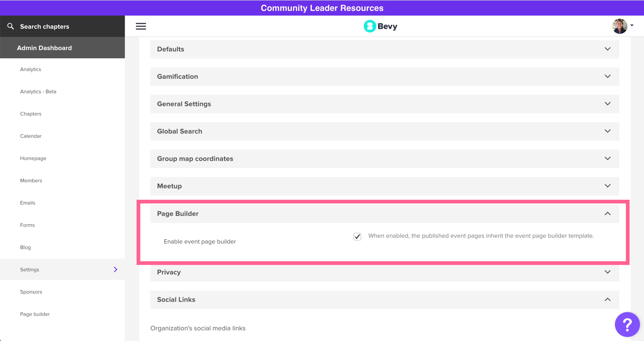Image resolution: width=644 pixels, height=341 pixels.
Task: Open the purple help question bubble
Action: point(627,324)
